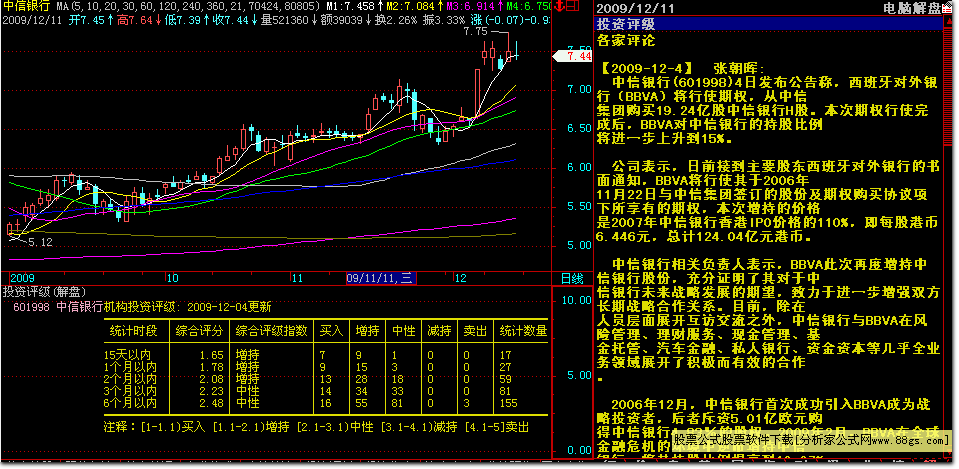Click the 0.00 label on rating panel axis

(x=579, y=451)
